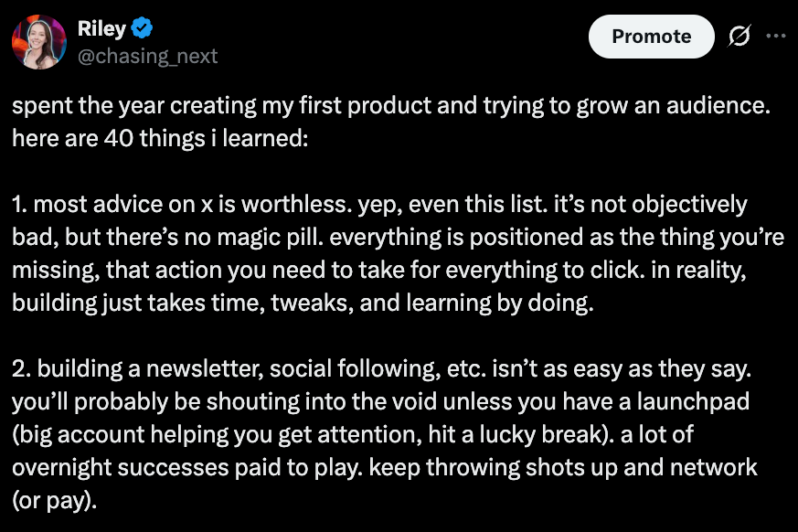
Task: Open Riley's profile avatar photo
Action: coord(39,43)
